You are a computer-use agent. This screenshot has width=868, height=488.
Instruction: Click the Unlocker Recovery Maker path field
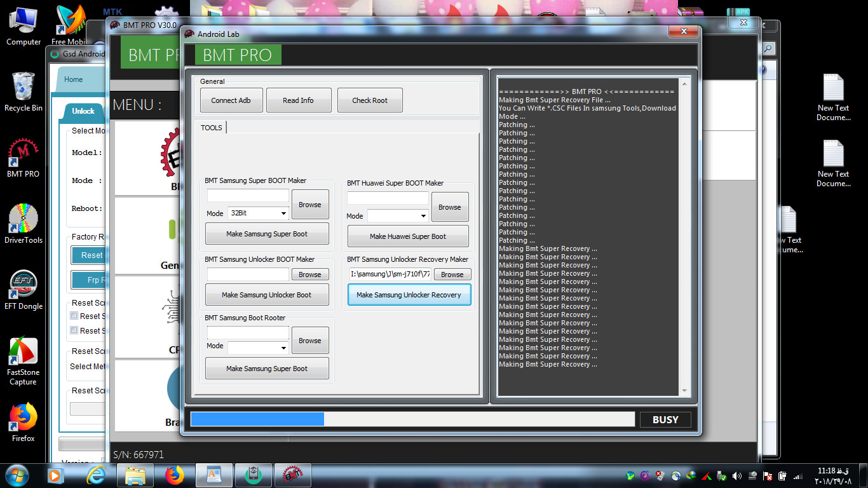pyautogui.click(x=390, y=274)
